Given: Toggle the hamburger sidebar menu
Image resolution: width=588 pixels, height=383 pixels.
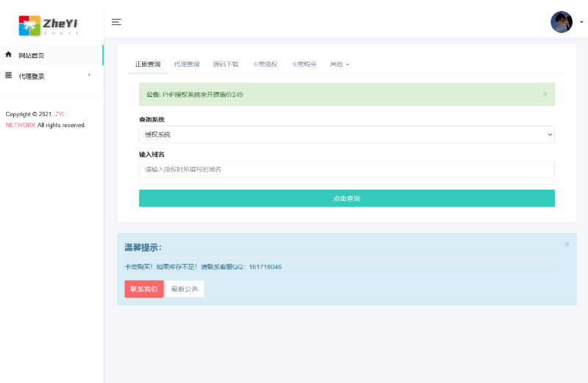Looking at the screenshot, I should tap(116, 22).
